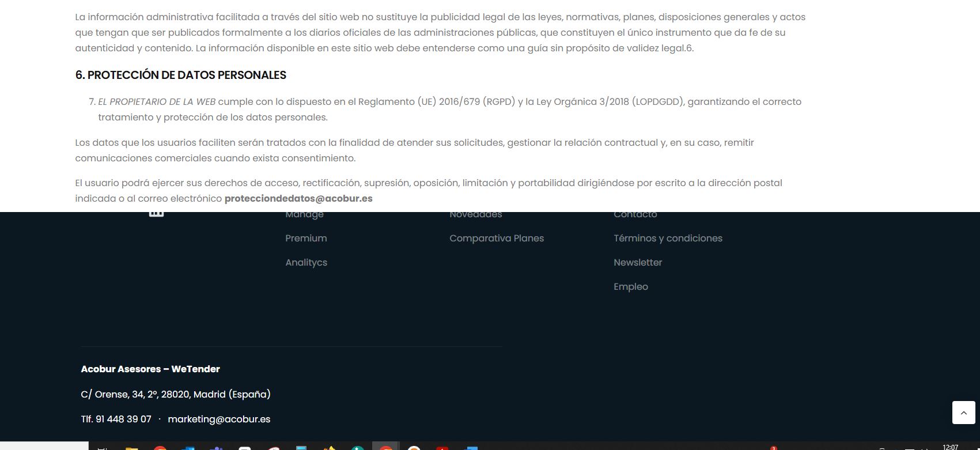Click the phone number 91 448 39 07
980x450 pixels.
[123, 419]
